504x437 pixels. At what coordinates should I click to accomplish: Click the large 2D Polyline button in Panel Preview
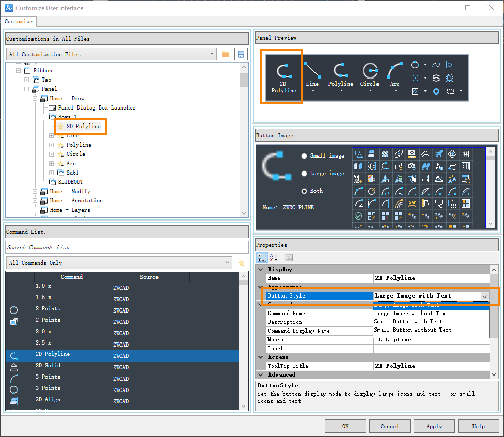(283, 77)
